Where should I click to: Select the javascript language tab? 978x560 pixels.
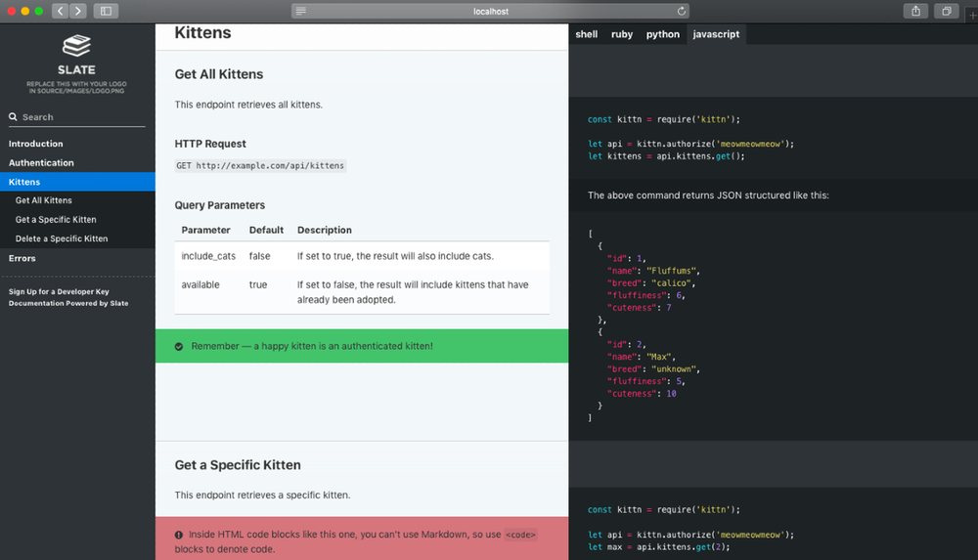pyautogui.click(x=716, y=34)
